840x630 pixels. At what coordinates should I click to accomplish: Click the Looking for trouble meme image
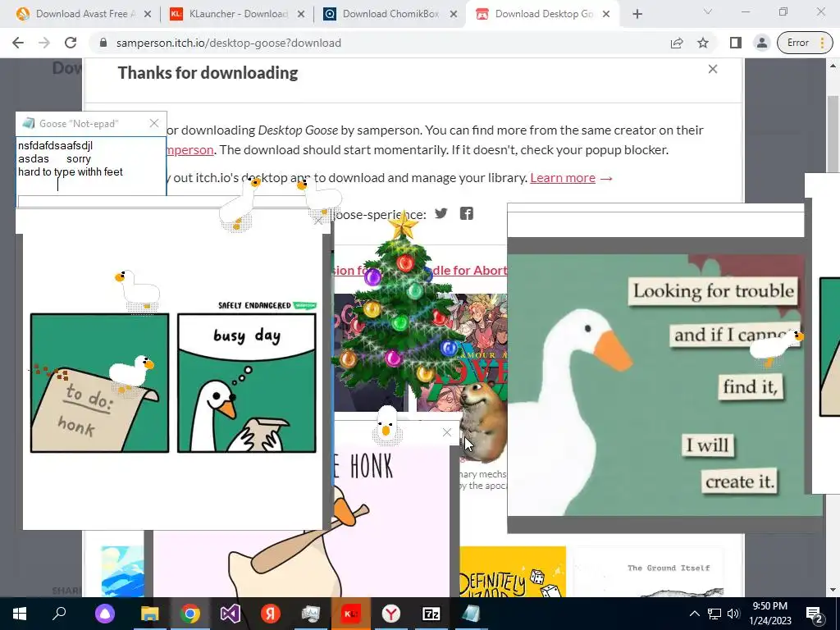tap(664, 385)
